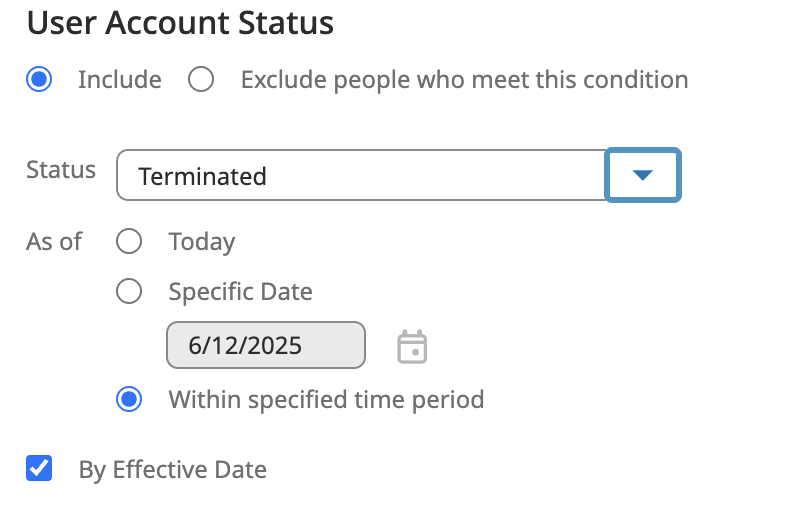Expand the Status dropdown arrow
The height and width of the screenshot is (524, 790).
(x=643, y=175)
